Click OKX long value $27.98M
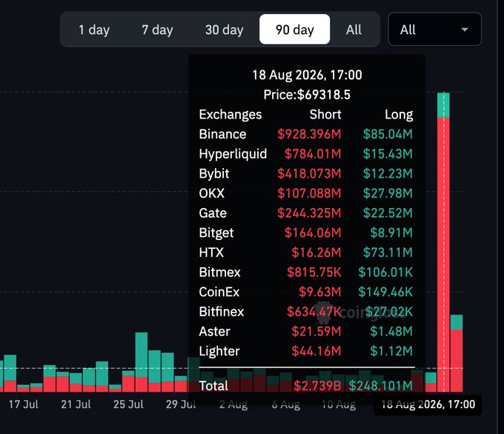504x434 pixels. point(388,193)
